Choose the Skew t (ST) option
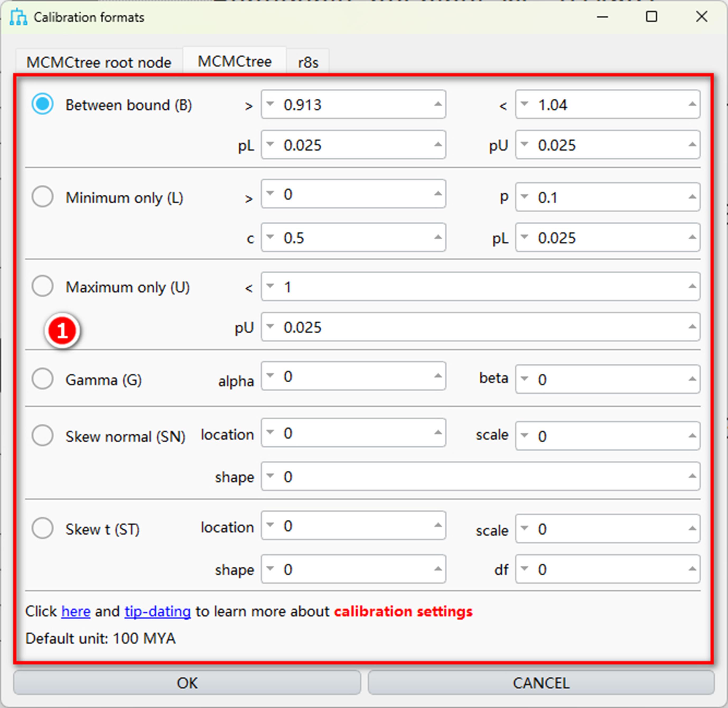This screenshot has height=708, width=728. click(x=43, y=528)
